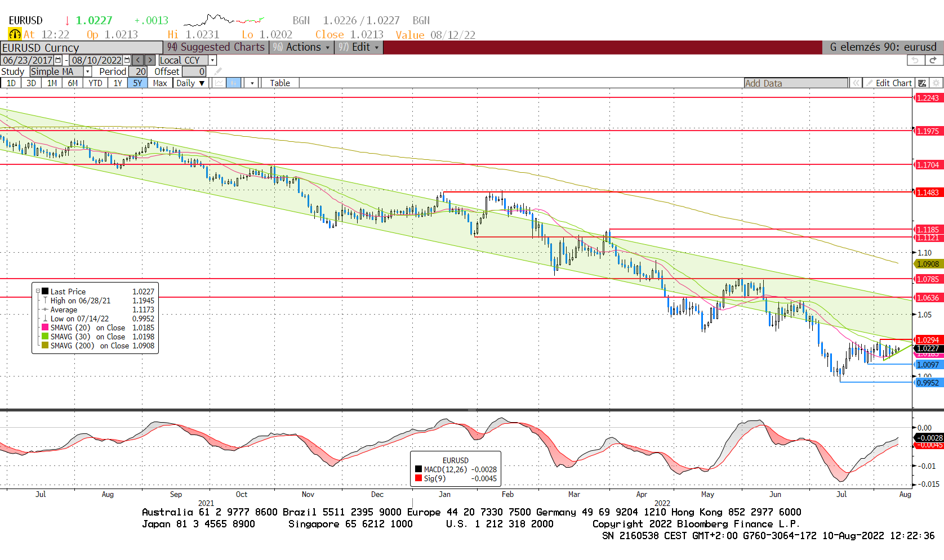Select the YTD time range
This screenshot has height=560, width=944.
point(95,83)
